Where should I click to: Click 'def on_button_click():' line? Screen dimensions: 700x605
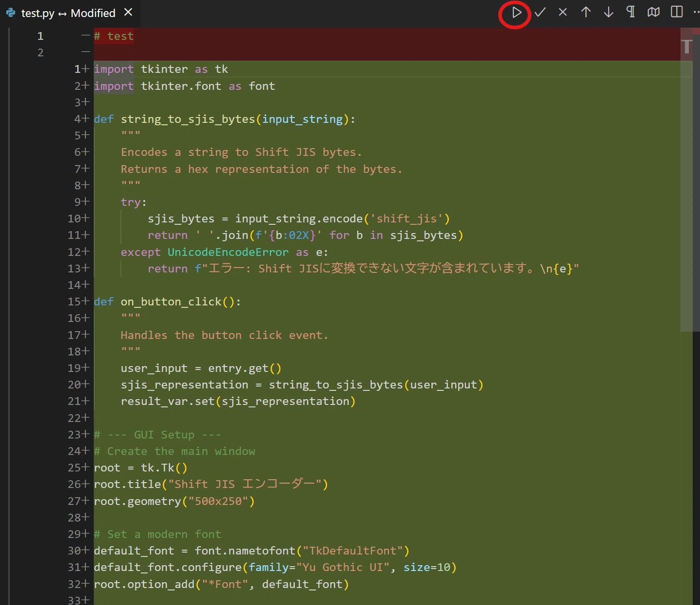[167, 302]
